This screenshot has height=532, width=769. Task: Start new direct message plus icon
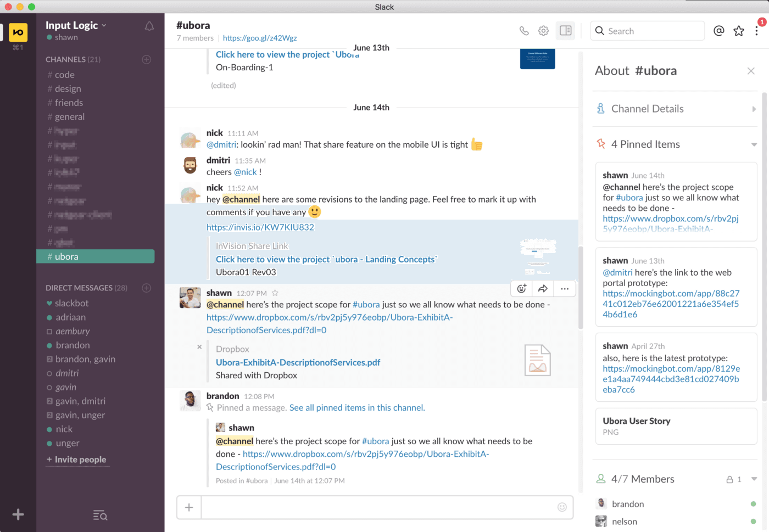pos(147,288)
